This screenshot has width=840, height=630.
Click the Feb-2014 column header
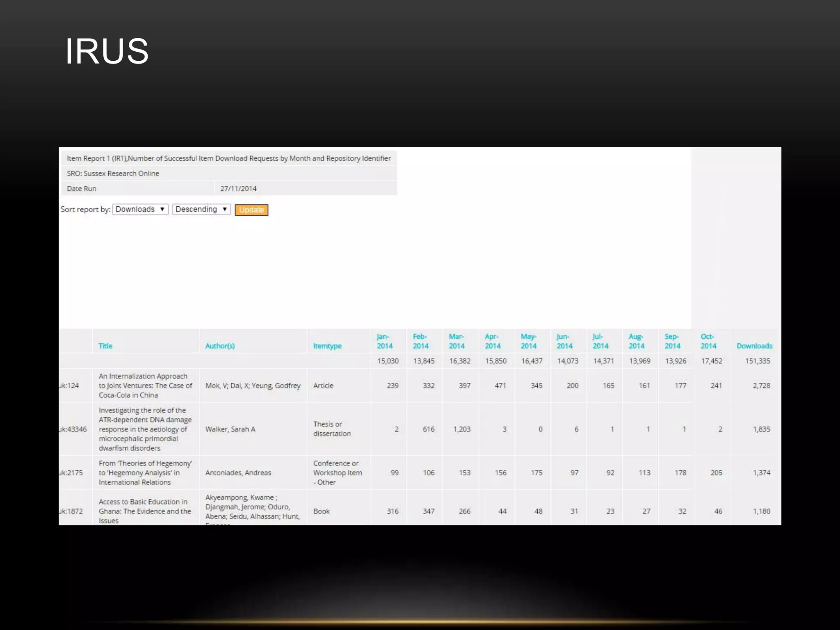[420, 341]
